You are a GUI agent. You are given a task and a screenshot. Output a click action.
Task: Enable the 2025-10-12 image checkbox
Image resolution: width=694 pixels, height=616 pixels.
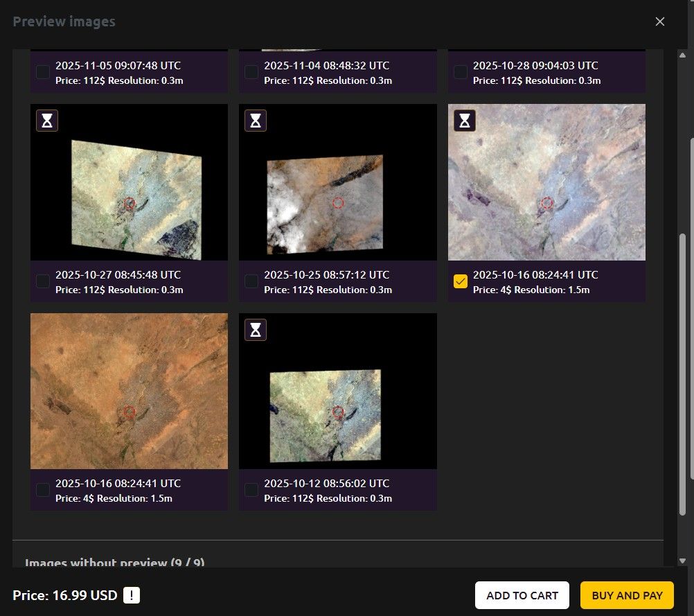coord(251,490)
